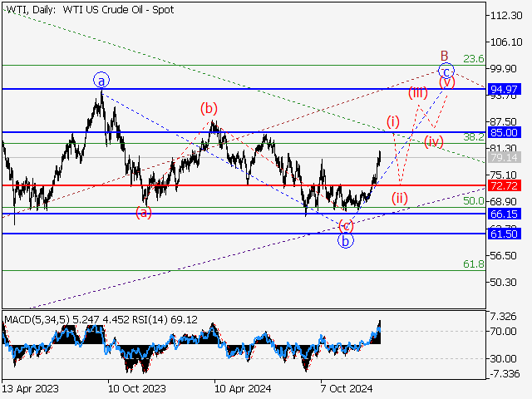Screen dimensions: 532x399
Task: Click the 61.8 Fibonacci level label
Action: [x=474, y=264]
